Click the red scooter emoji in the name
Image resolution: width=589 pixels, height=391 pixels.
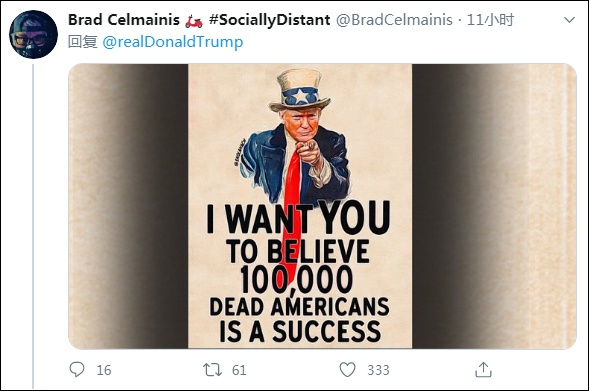194,20
